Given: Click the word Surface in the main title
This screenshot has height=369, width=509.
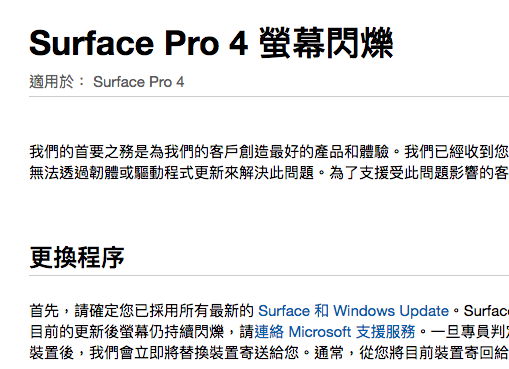Looking at the screenshot, I should pos(92,43).
